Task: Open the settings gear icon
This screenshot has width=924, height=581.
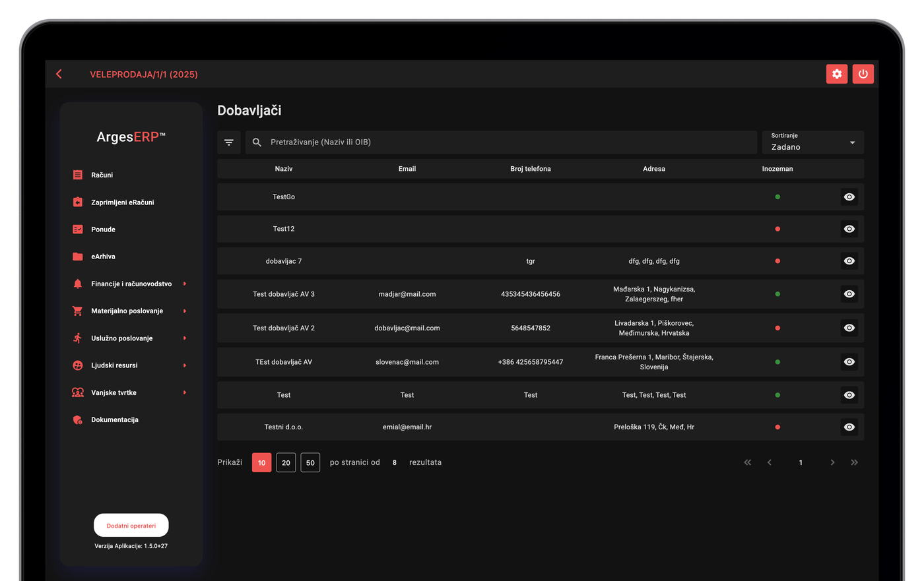Action: 836,74
